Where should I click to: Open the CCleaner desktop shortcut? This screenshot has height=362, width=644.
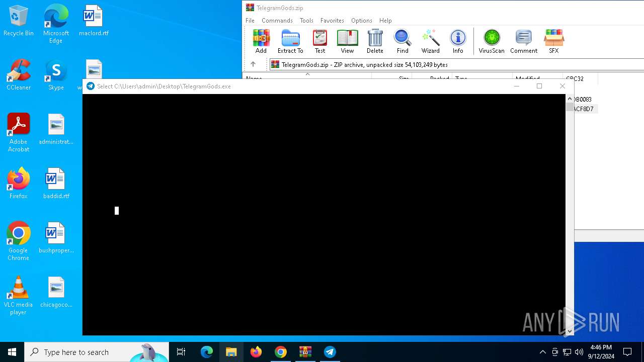click(19, 75)
